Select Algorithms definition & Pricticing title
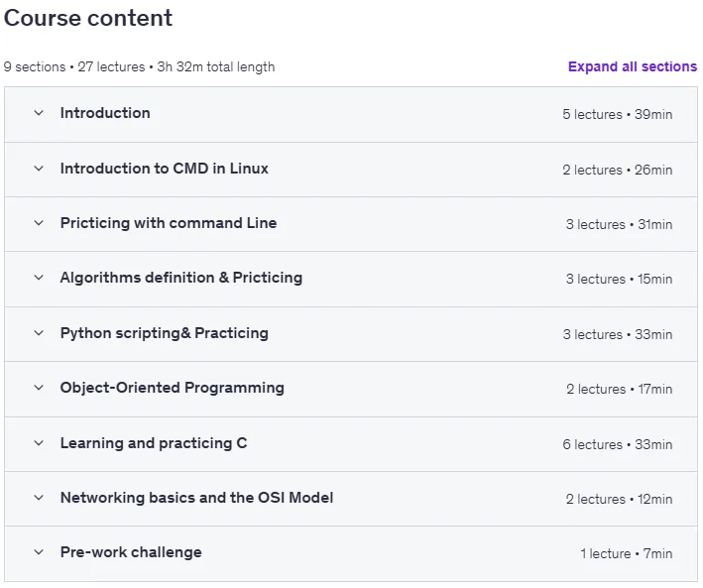703x588 pixels. point(181,278)
